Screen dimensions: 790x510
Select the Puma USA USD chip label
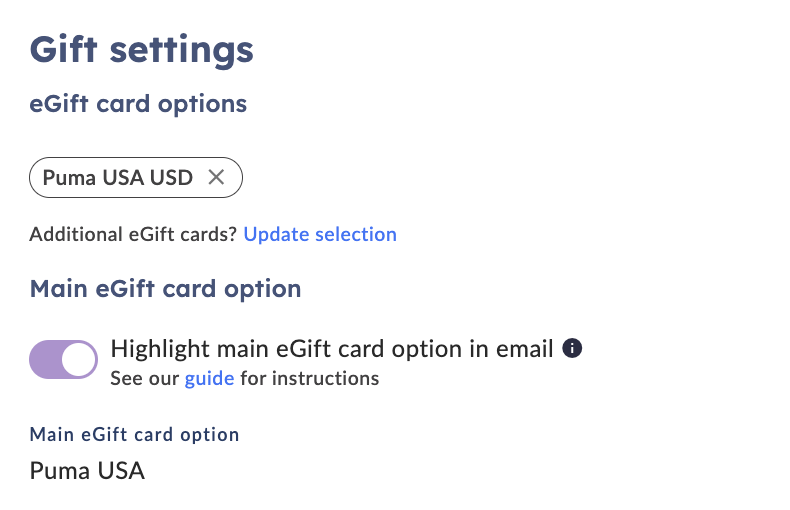pos(117,177)
